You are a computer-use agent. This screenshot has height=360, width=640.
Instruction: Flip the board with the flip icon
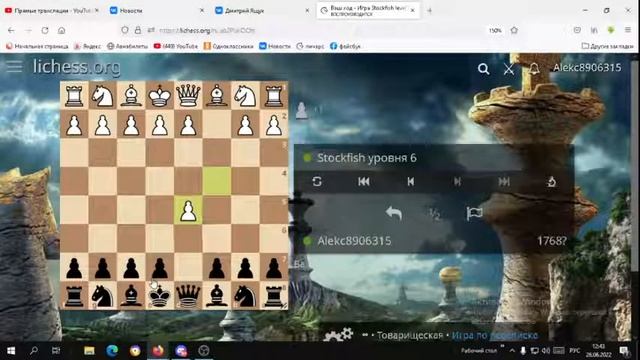tap(317, 181)
